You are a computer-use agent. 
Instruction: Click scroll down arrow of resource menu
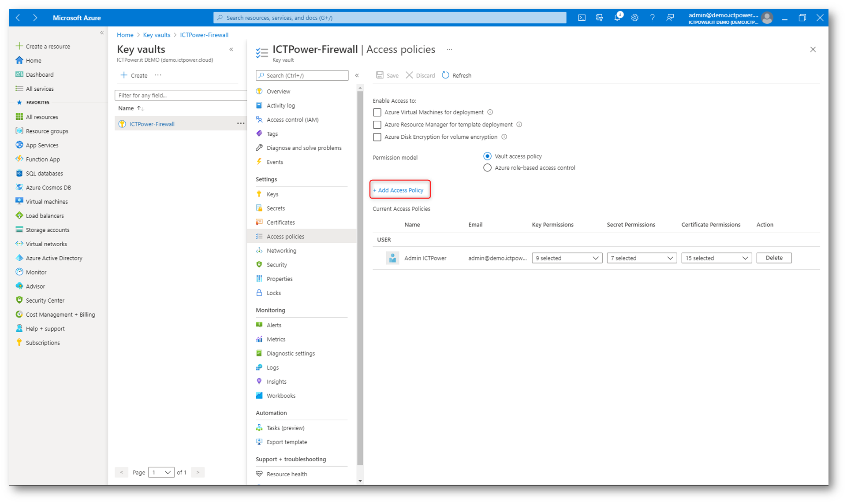pos(360,481)
